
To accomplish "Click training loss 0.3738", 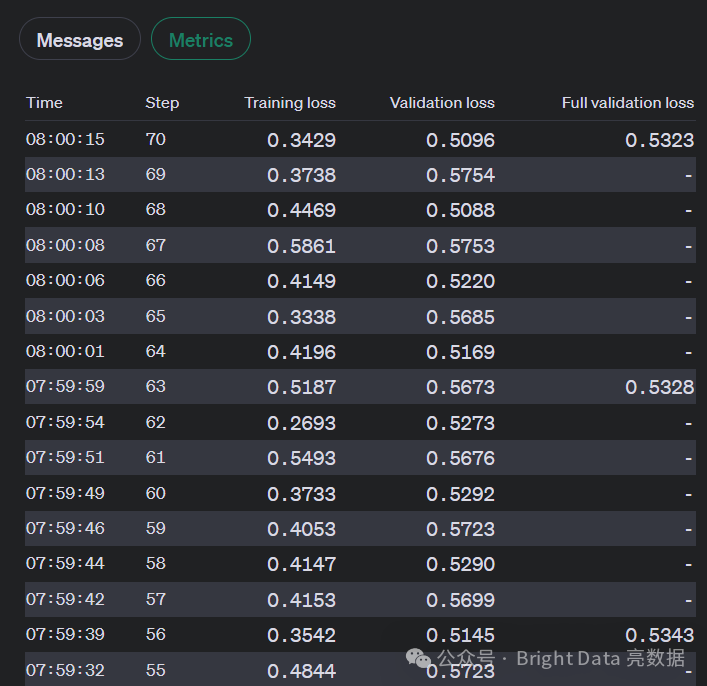I will pos(301,175).
